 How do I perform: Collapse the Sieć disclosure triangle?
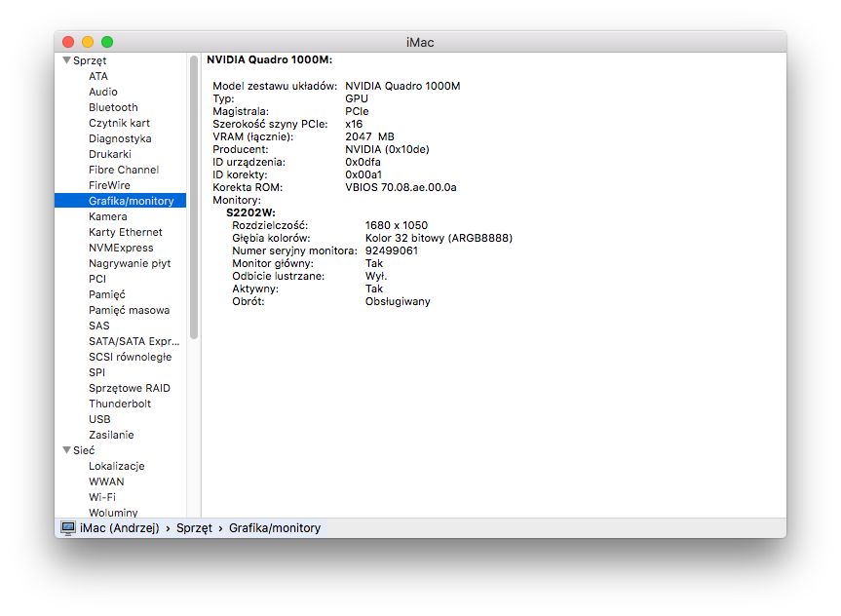66,450
